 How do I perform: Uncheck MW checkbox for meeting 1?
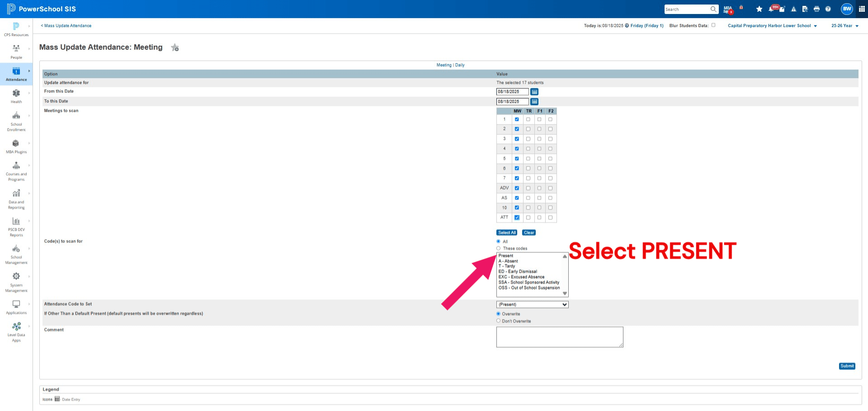point(517,120)
